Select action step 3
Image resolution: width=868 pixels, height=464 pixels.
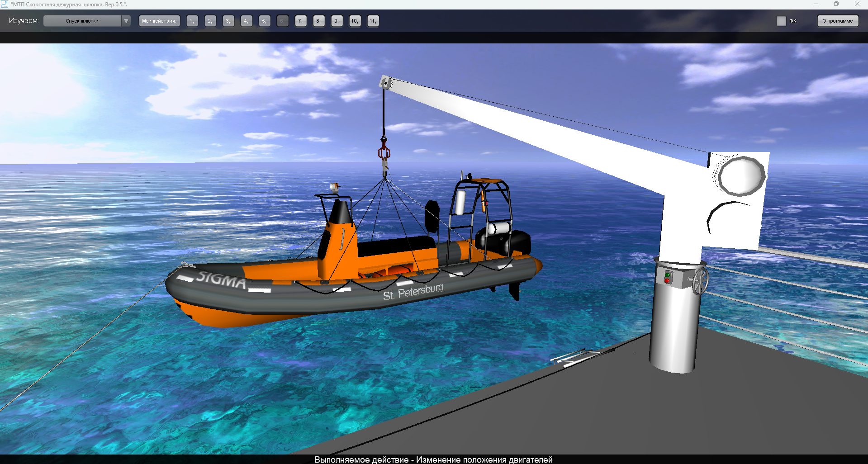[x=228, y=21]
